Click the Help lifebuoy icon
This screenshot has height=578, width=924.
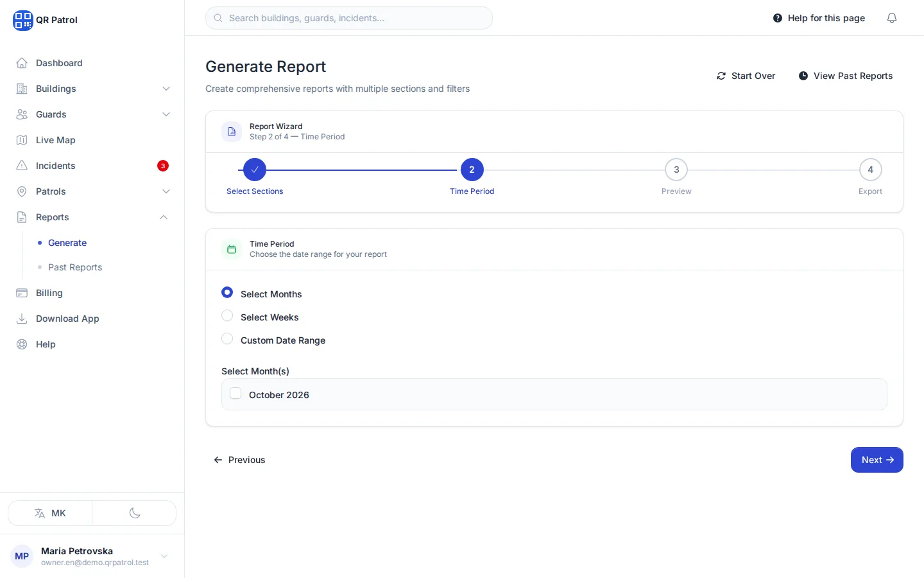click(x=22, y=344)
